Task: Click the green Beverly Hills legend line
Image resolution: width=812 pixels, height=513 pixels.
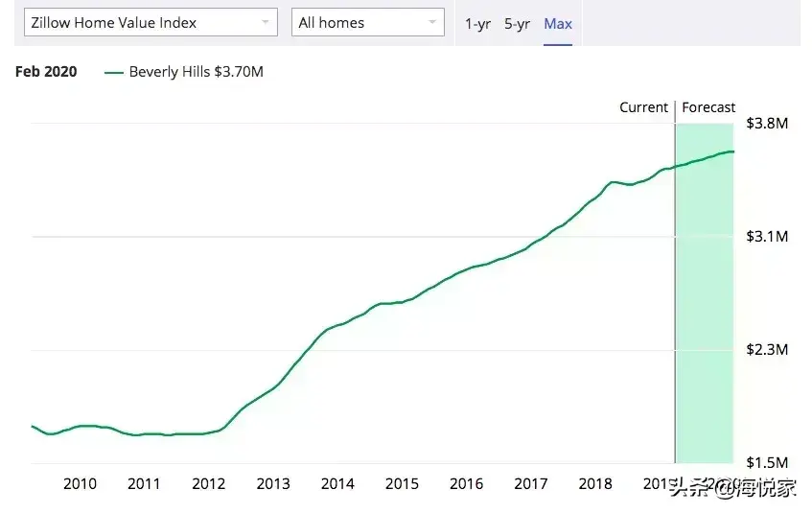Action: [114, 73]
